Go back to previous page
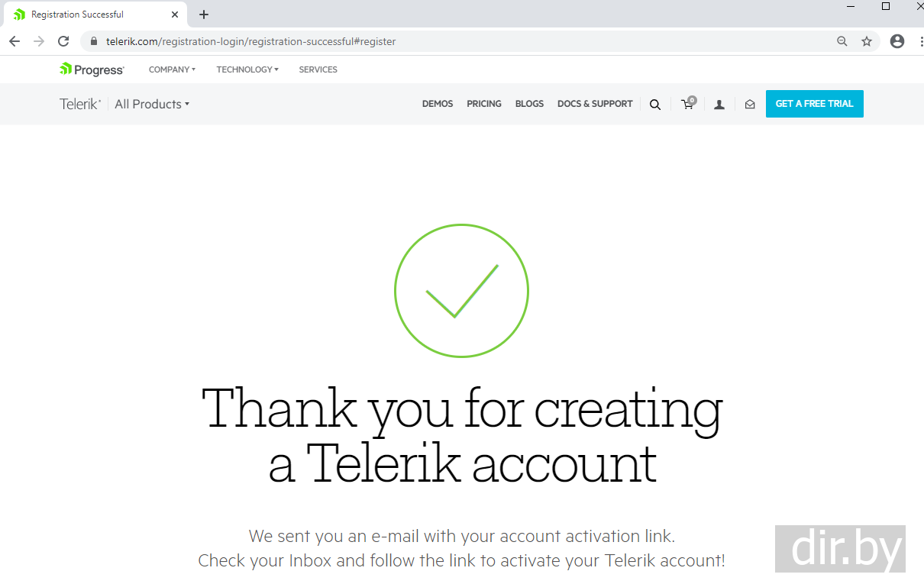The width and height of the screenshot is (924, 584). pyautogui.click(x=15, y=41)
